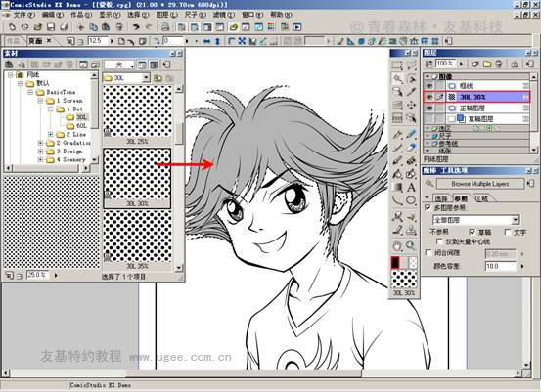Select the 60L folder in the tree
Screen dimensions: 541x392
tap(81, 126)
